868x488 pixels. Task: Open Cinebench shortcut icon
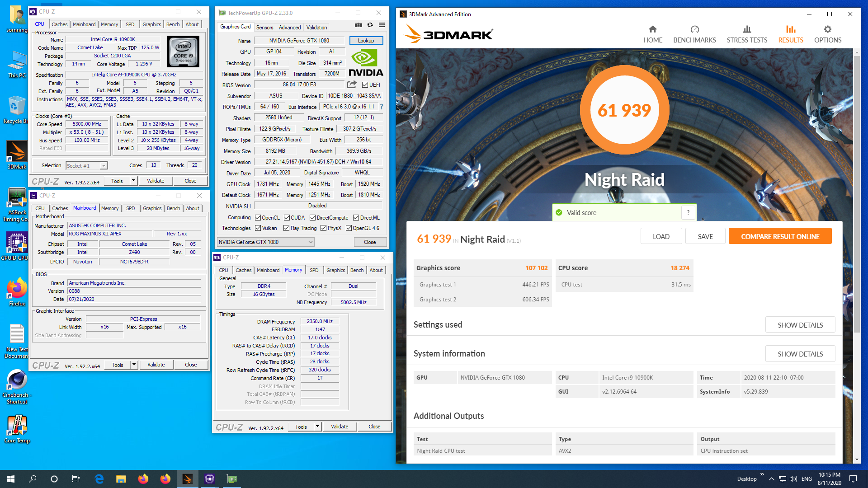17,387
